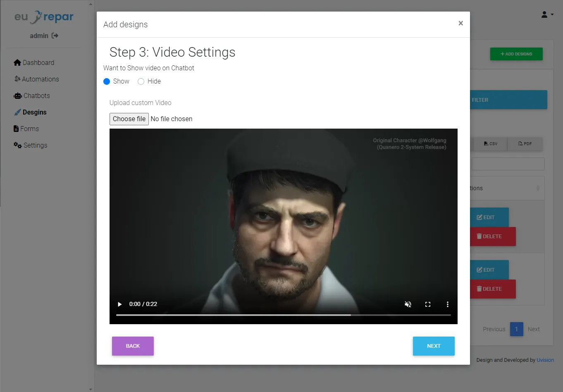The height and width of the screenshot is (392, 563).
Task: Export the table as PDF
Action: [x=525, y=143]
